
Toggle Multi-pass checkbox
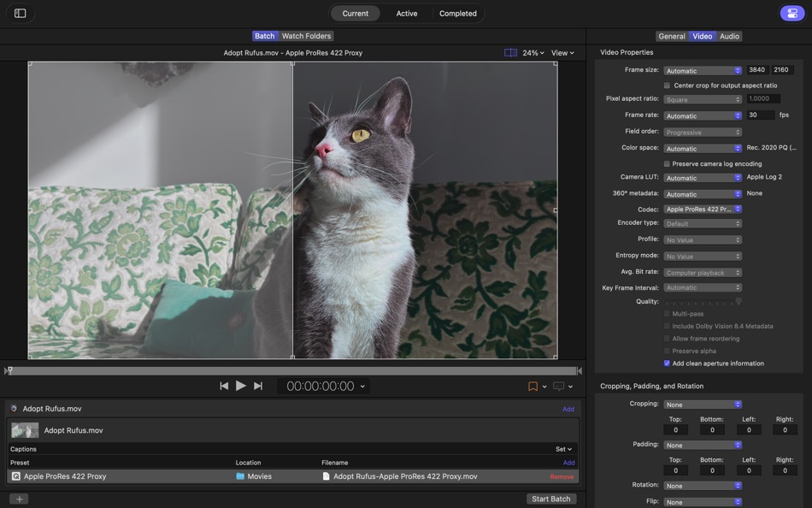pos(667,314)
